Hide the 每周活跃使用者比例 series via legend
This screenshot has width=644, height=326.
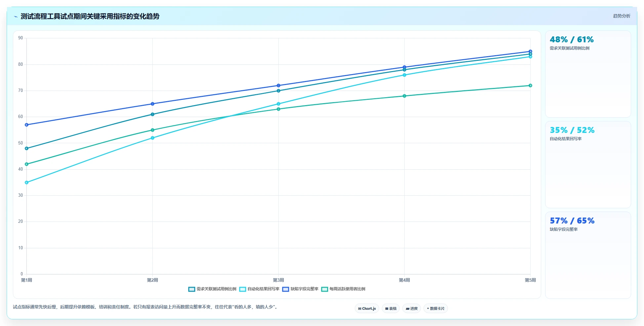pyautogui.click(x=343, y=289)
